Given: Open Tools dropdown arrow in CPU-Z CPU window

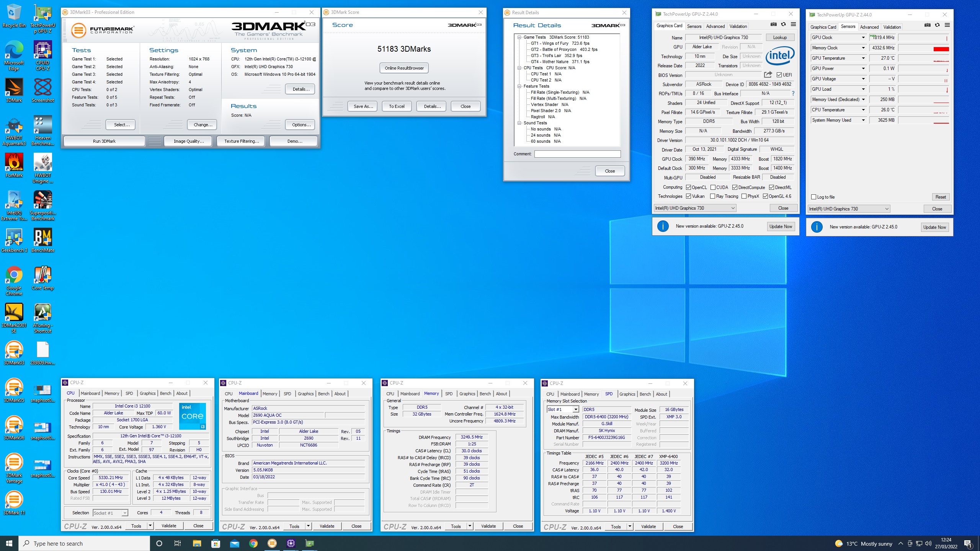Looking at the screenshot, I should point(150,526).
